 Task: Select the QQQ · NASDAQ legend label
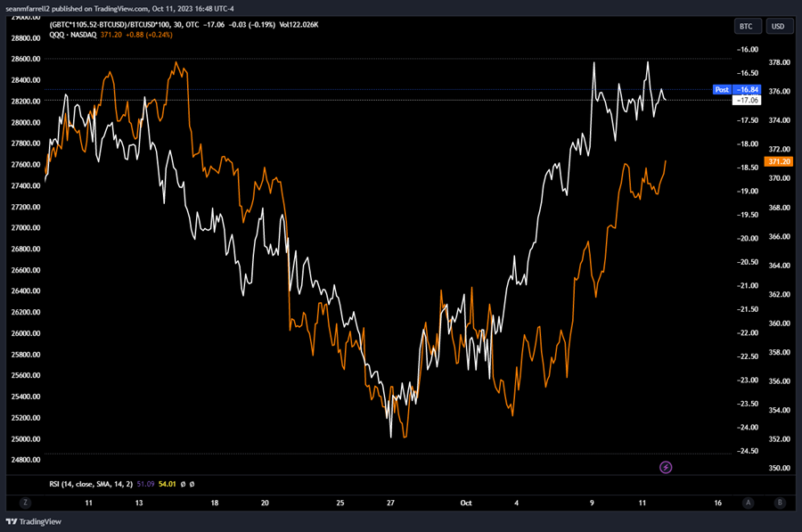[73, 35]
